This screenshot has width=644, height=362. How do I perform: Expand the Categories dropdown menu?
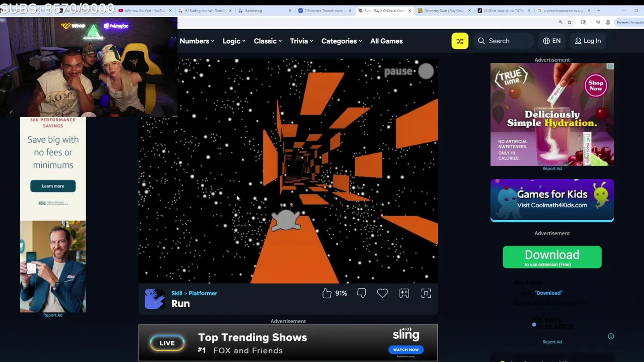click(x=342, y=41)
